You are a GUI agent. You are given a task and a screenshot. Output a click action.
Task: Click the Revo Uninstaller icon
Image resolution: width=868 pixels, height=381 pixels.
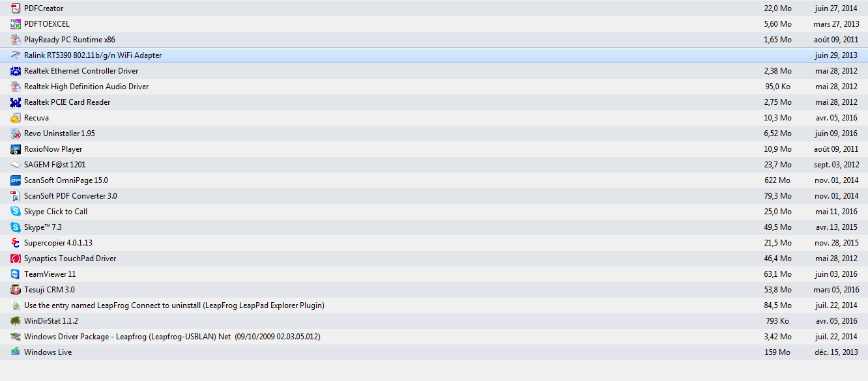click(16, 134)
